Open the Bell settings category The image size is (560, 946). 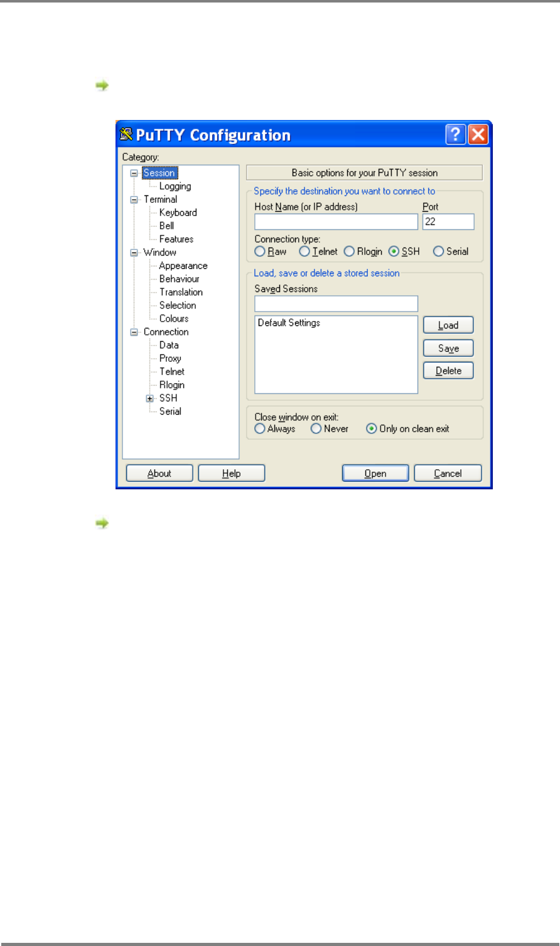pos(166,226)
